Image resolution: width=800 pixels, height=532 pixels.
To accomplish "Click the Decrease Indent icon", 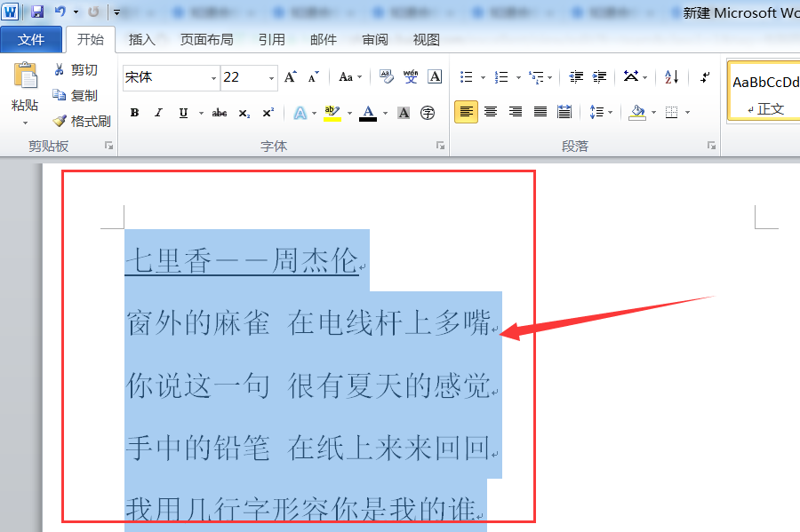I will [x=576, y=77].
